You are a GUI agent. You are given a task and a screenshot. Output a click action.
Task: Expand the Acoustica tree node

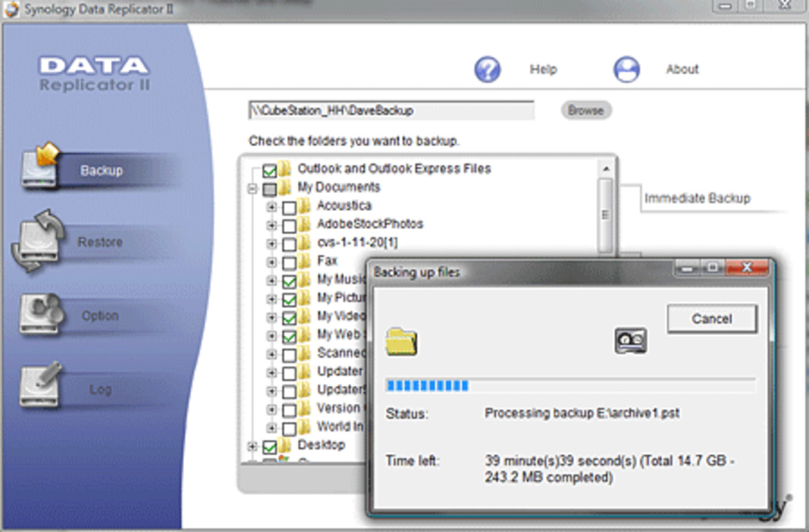tap(271, 208)
